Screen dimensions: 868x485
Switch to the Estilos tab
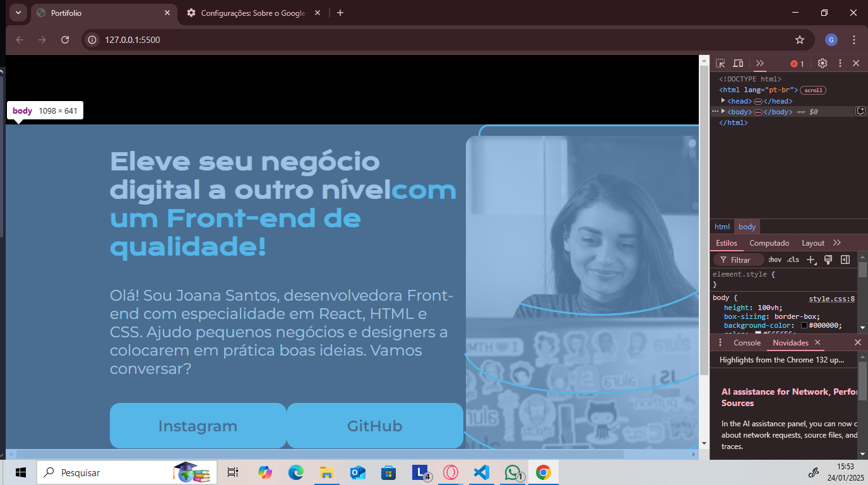[x=727, y=243]
